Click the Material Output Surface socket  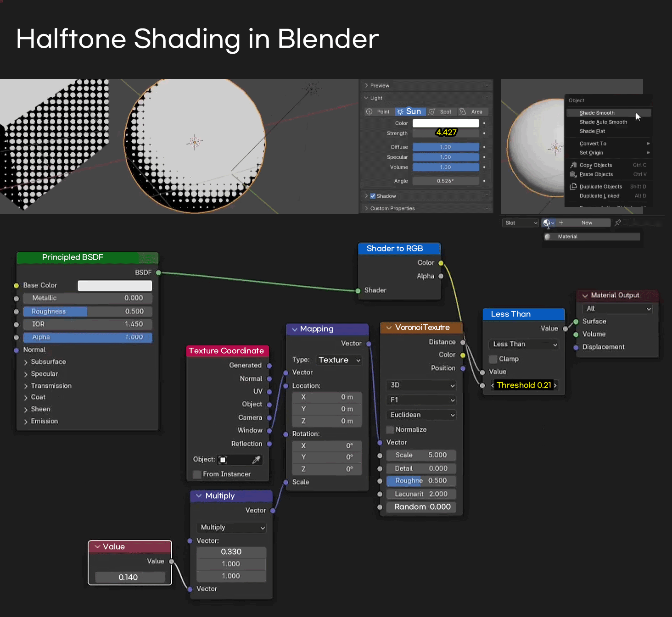click(x=576, y=322)
